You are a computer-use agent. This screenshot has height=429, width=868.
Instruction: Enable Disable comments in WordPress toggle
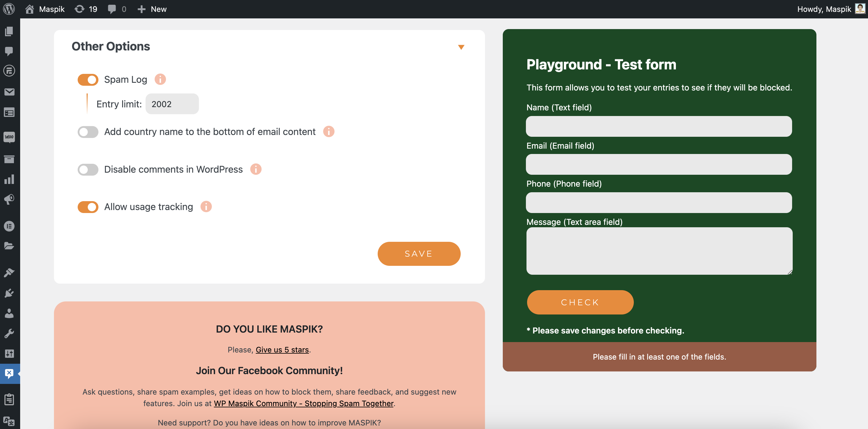click(88, 170)
